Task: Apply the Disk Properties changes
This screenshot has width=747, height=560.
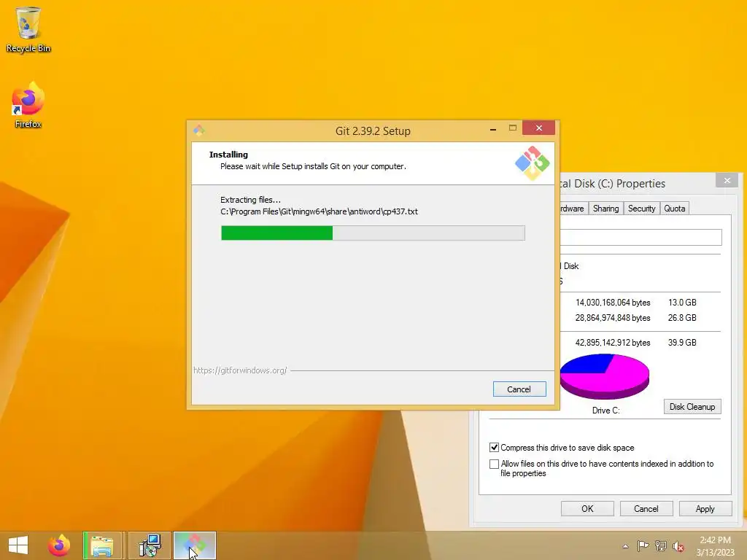Action: click(705, 508)
